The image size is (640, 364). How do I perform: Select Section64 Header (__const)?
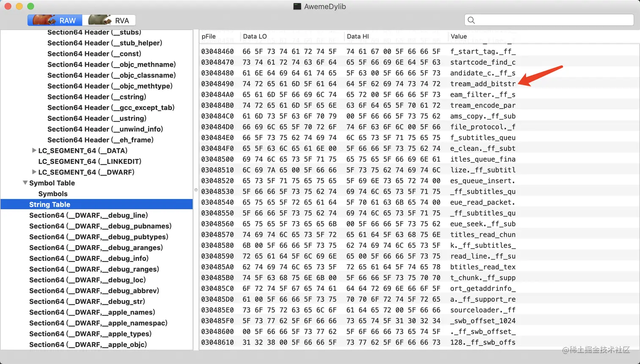tap(94, 54)
